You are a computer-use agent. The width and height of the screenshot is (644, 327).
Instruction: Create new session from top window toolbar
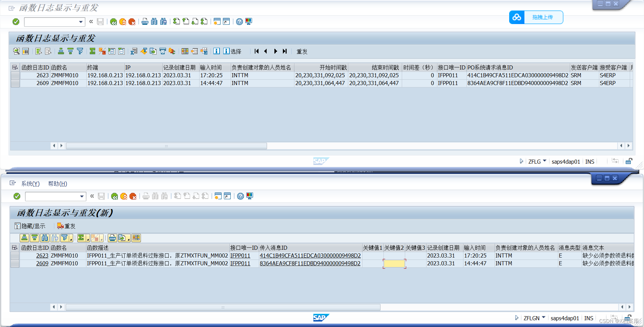click(x=217, y=22)
